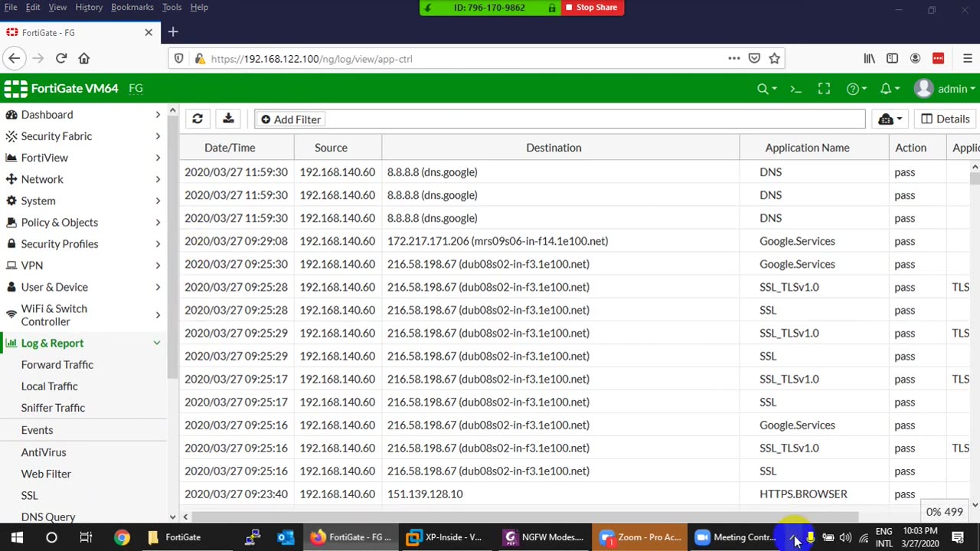
Task: Open the log location cloud dropdown
Action: click(890, 119)
